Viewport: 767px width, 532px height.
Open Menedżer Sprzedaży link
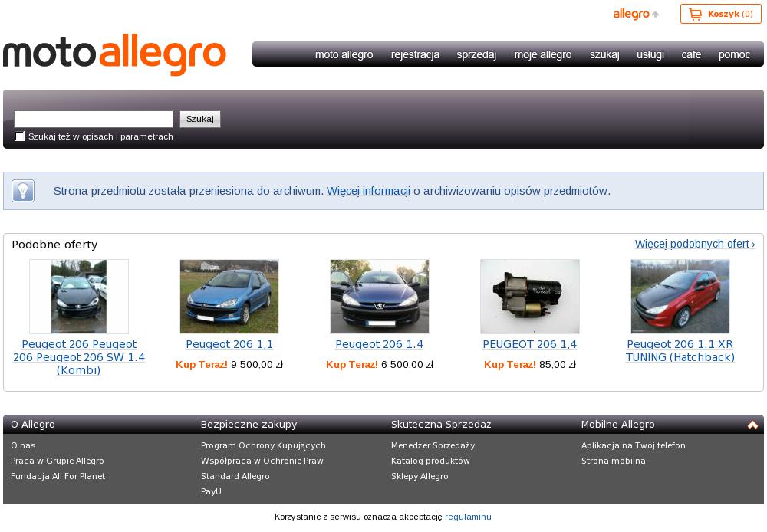tap(433, 445)
